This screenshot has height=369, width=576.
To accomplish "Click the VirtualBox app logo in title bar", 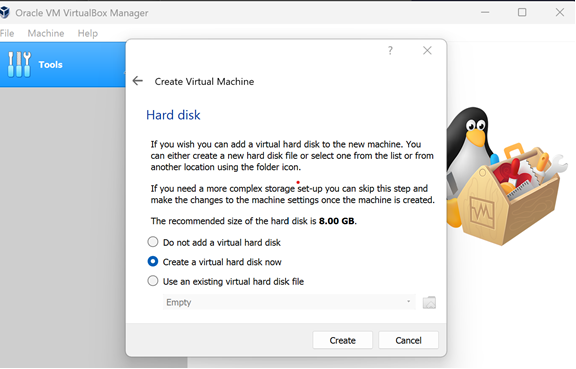I will [5, 12].
